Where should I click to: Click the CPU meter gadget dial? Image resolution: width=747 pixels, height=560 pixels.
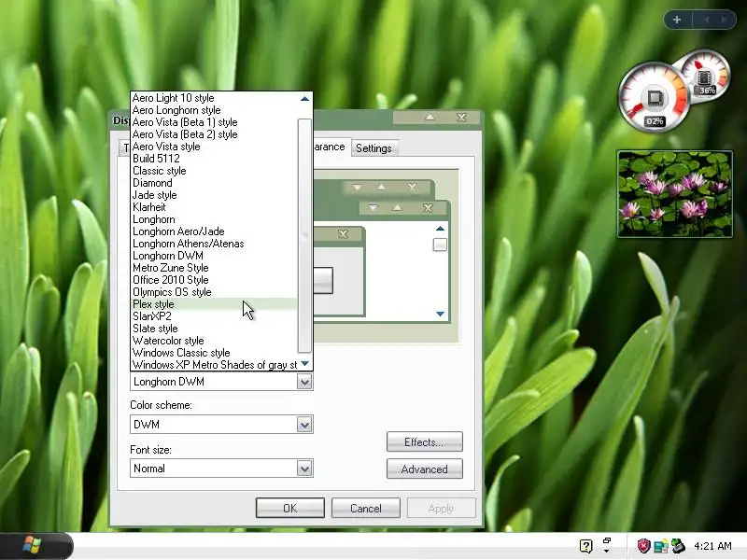coord(654,98)
